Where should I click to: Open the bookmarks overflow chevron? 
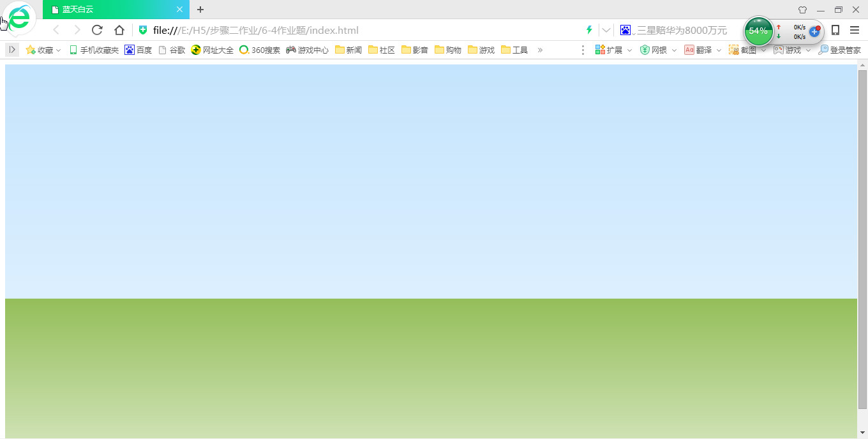click(x=540, y=50)
